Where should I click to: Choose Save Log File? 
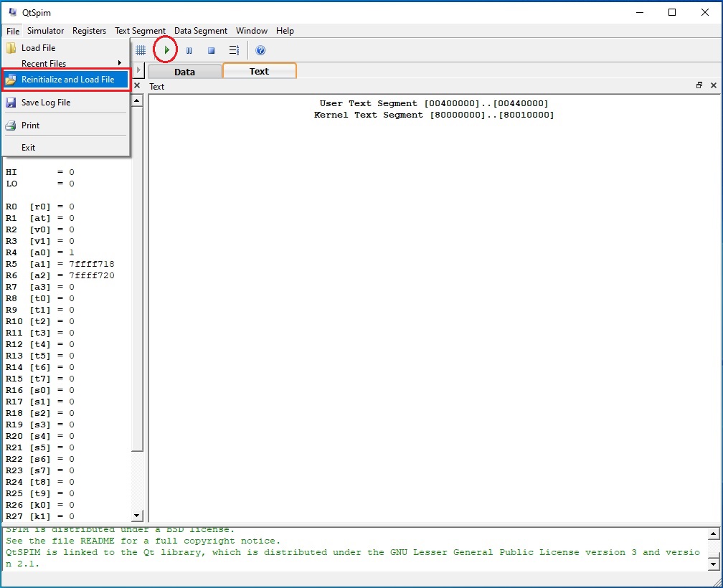(x=65, y=103)
